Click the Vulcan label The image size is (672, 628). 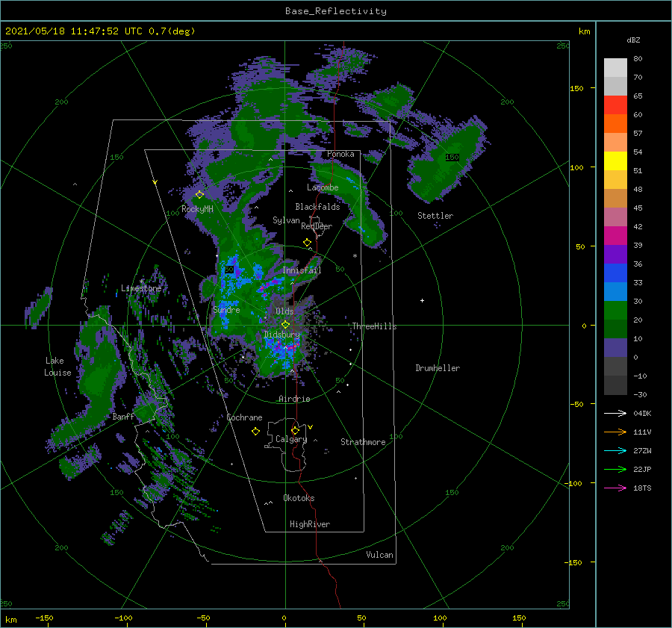[379, 555]
